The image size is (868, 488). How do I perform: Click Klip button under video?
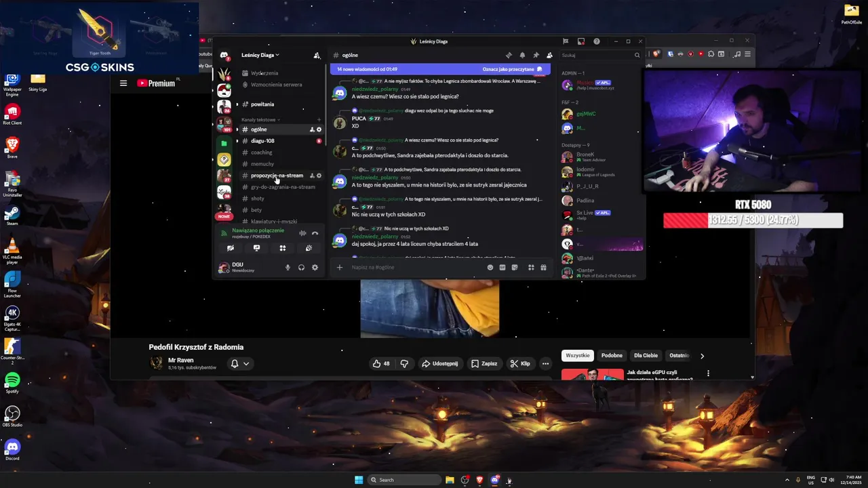click(x=520, y=363)
